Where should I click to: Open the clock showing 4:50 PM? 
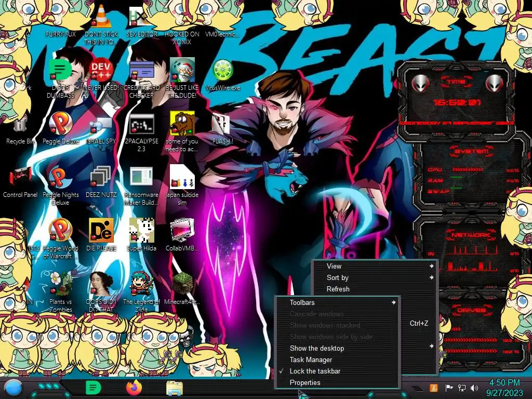[504, 388]
